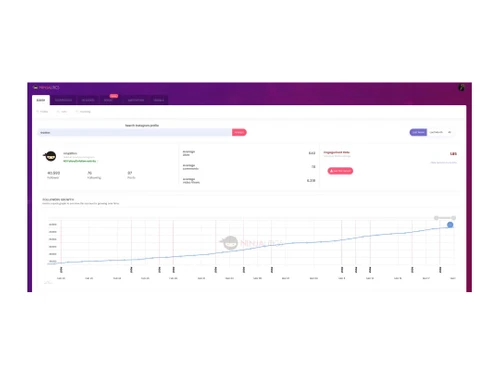Select the first active tab in the navigation bar
The height and width of the screenshot is (375, 500).
click(x=41, y=100)
